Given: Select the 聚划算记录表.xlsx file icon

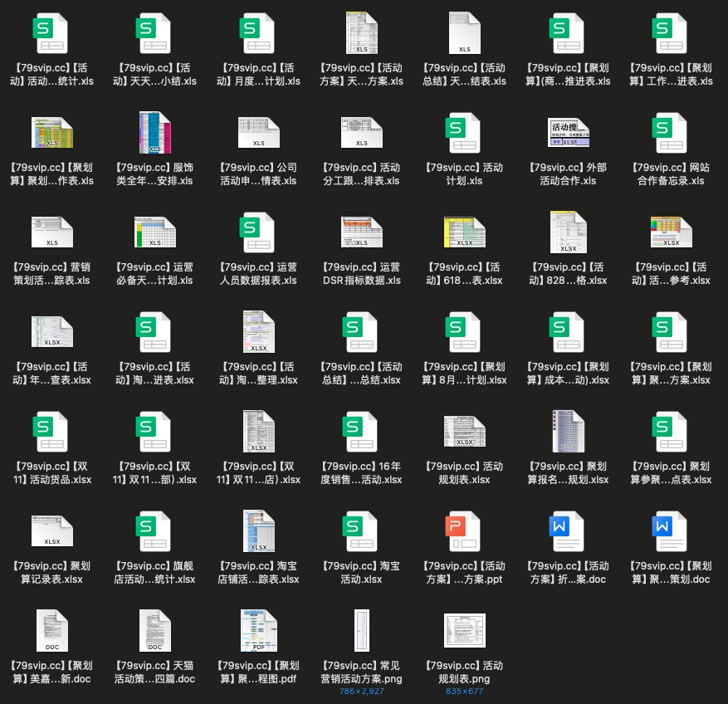Looking at the screenshot, I should tap(51, 530).
